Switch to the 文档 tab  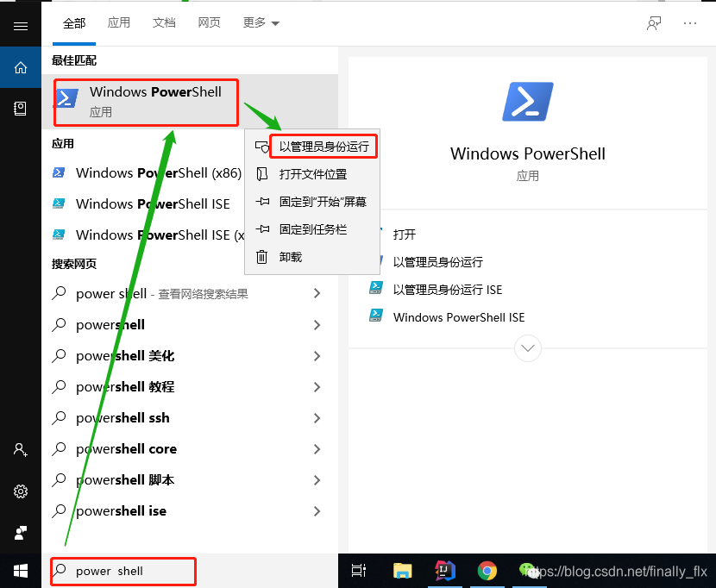click(164, 22)
